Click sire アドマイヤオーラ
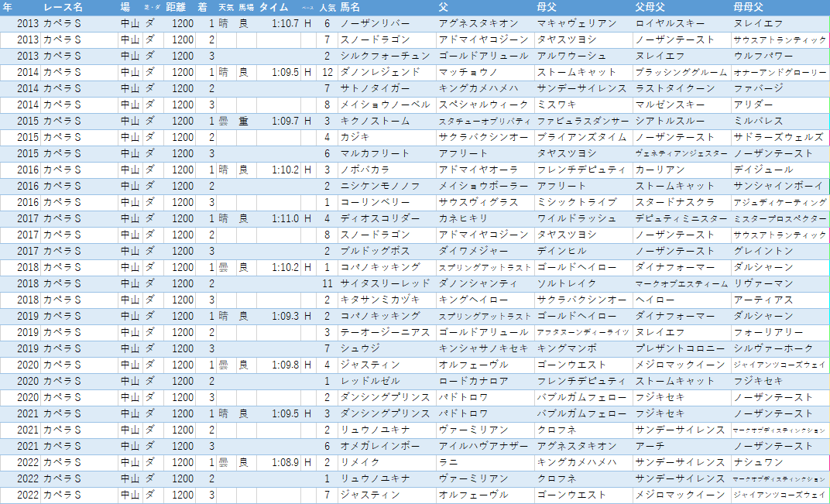The height and width of the screenshot is (504, 830). coord(478,170)
